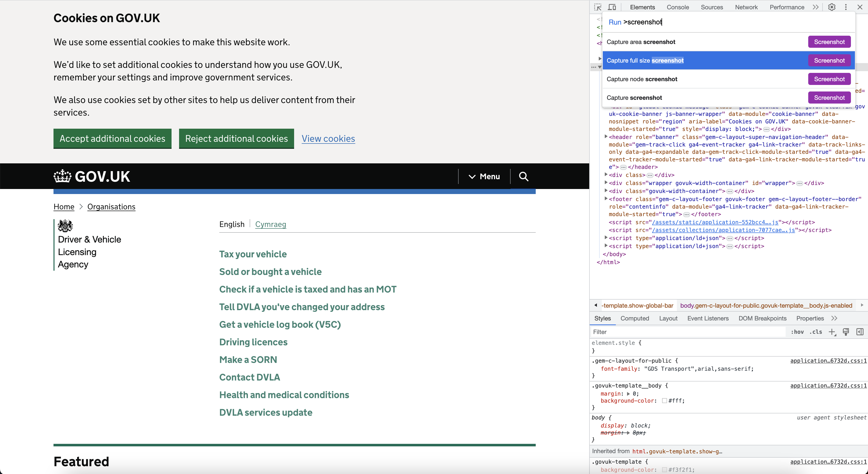Open the Performance tab
This screenshot has width=868, height=474.
pos(787,7)
